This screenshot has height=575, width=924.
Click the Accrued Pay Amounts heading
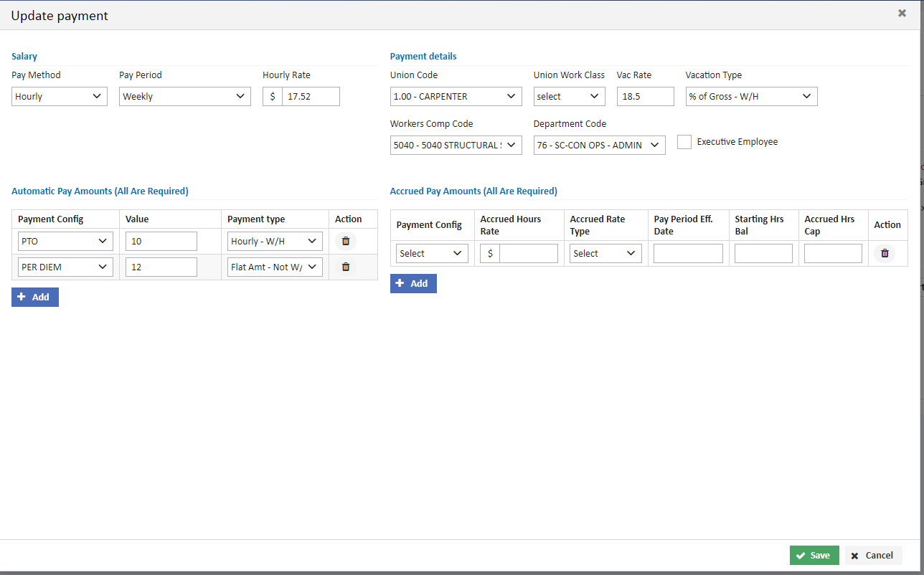pos(473,191)
